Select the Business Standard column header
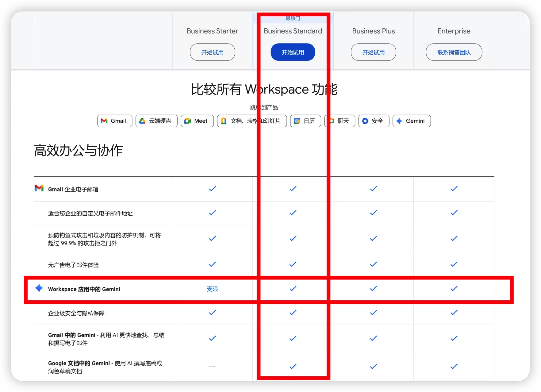The image size is (541, 392). [x=293, y=31]
